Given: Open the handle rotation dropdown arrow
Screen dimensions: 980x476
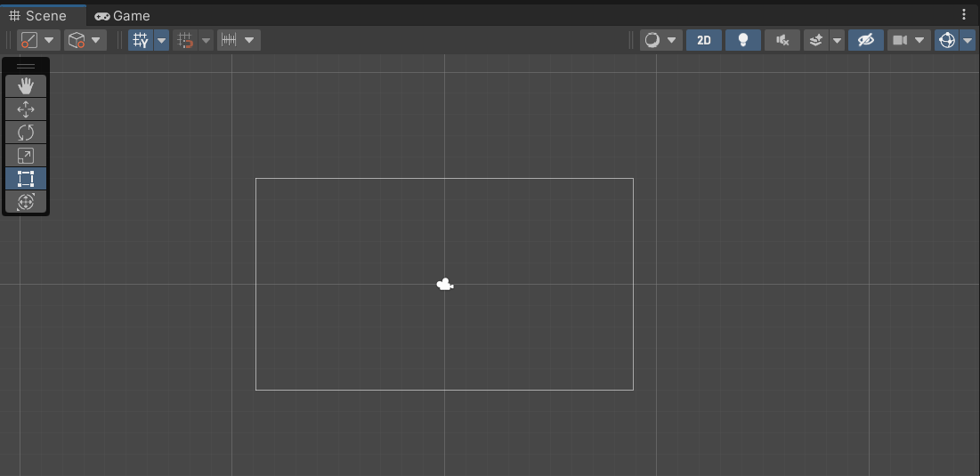Looking at the screenshot, I should 95,40.
